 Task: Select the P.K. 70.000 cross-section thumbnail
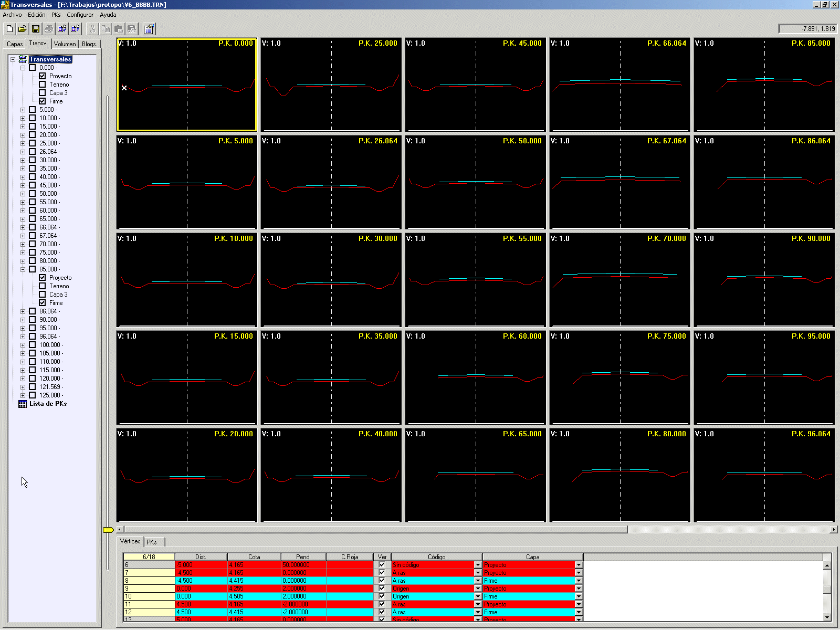coord(619,280)
